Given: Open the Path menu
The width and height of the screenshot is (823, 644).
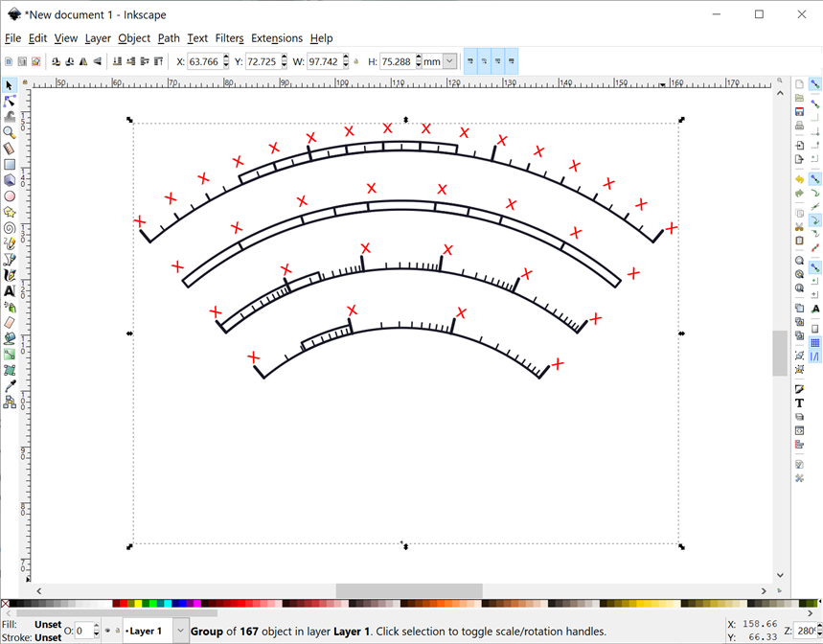Looking at the screenshot, I should coord(169,38).
